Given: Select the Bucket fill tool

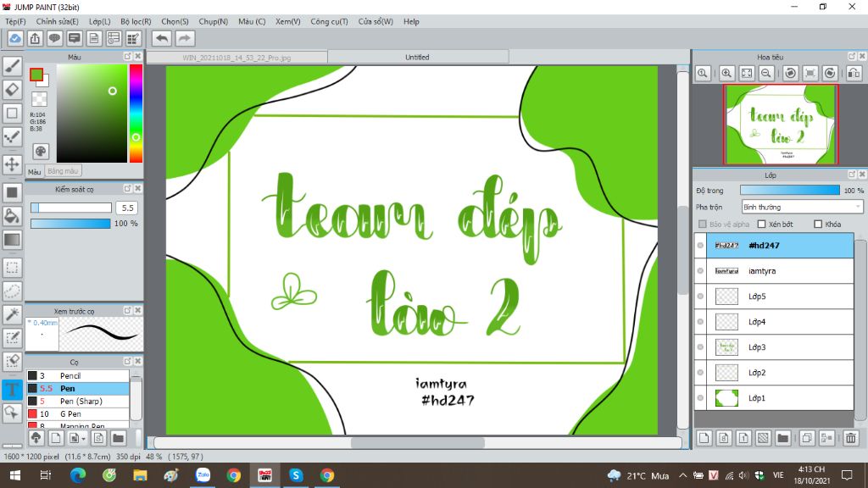Looking at the screenshot, I should (x=12, y=216).
